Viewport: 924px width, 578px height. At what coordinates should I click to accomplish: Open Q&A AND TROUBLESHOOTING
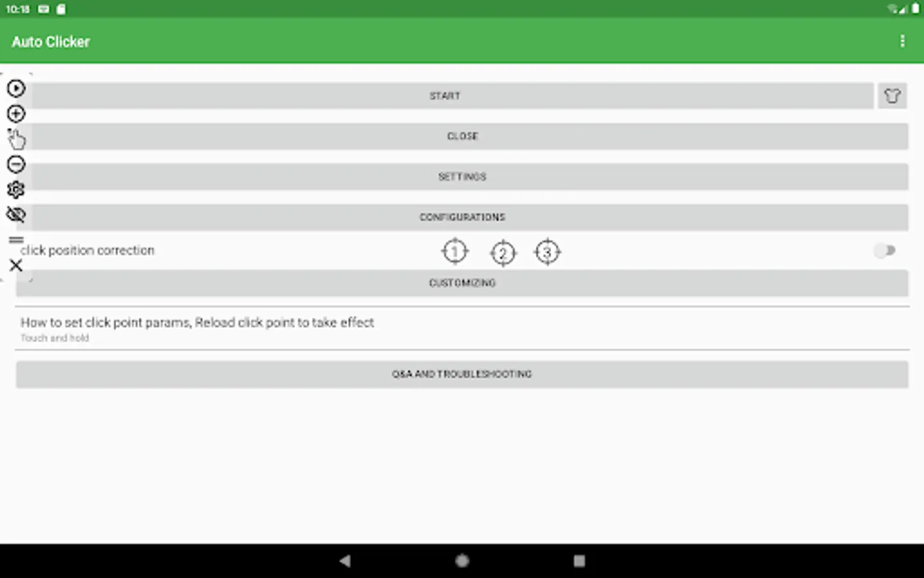(462, 374)
